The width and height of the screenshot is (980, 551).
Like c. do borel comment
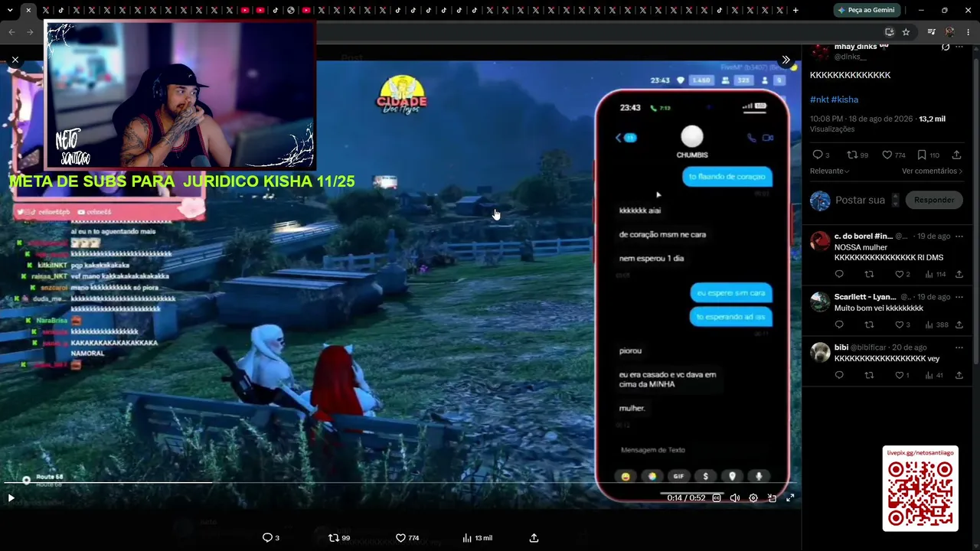899,274
